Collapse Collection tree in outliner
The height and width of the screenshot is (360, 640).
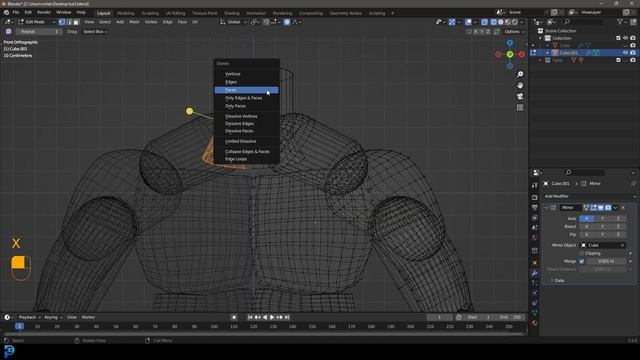[x=540, y=38]
